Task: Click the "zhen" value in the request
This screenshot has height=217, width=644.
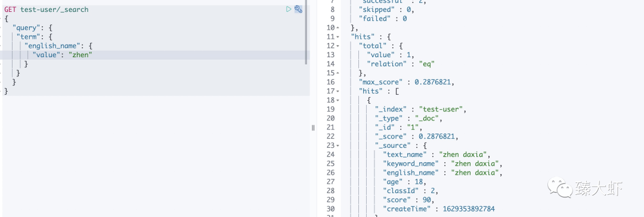Action: coord(80,55)
